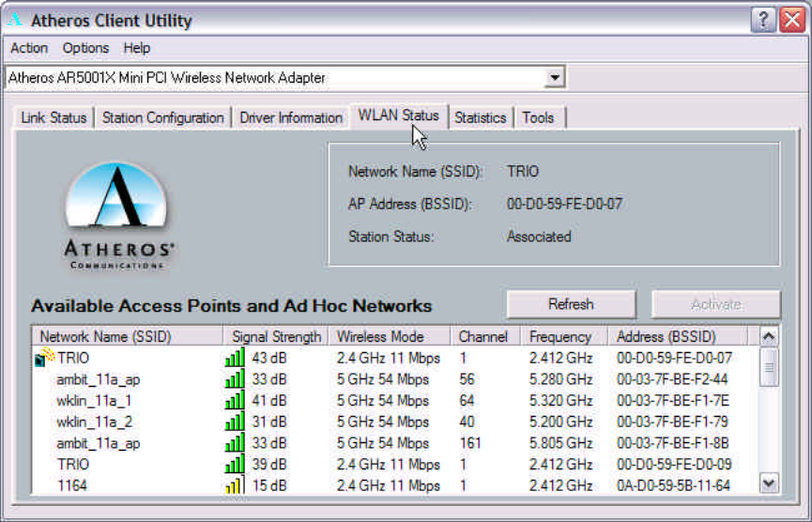Select the 1164 network row
The width and height of the screenshot is (812, 522).
[x=393, y=485]
